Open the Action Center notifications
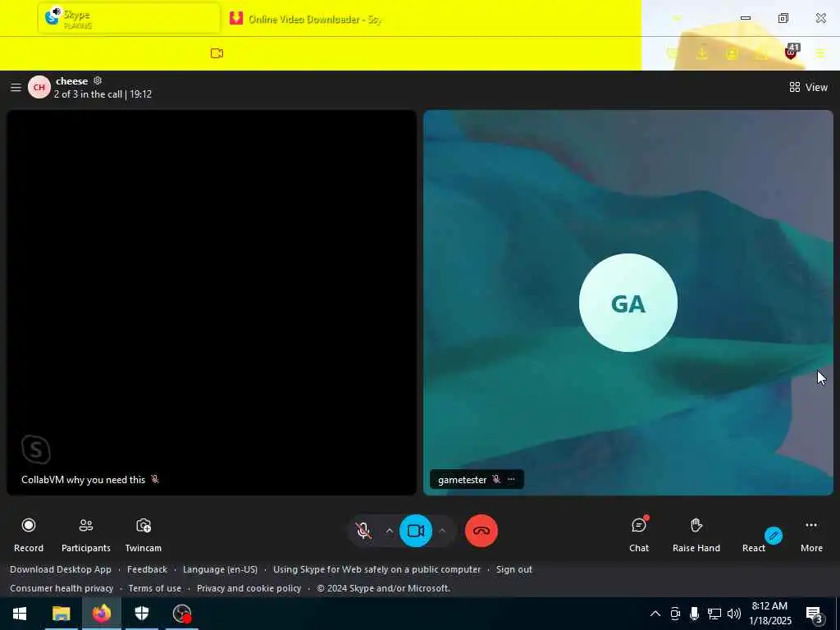 pyautogui.click(x=815, y=614)
